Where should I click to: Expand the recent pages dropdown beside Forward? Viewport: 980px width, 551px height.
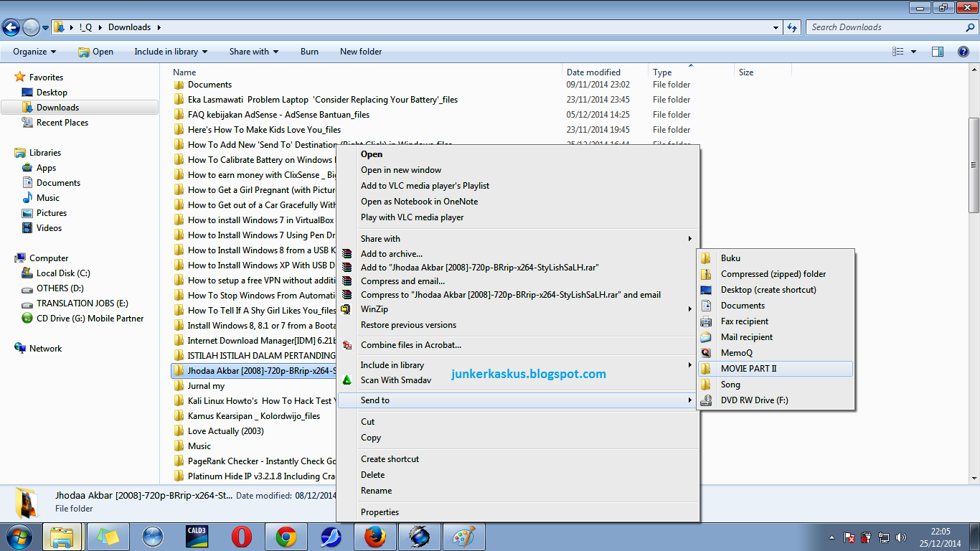click(x=45, y=27)
